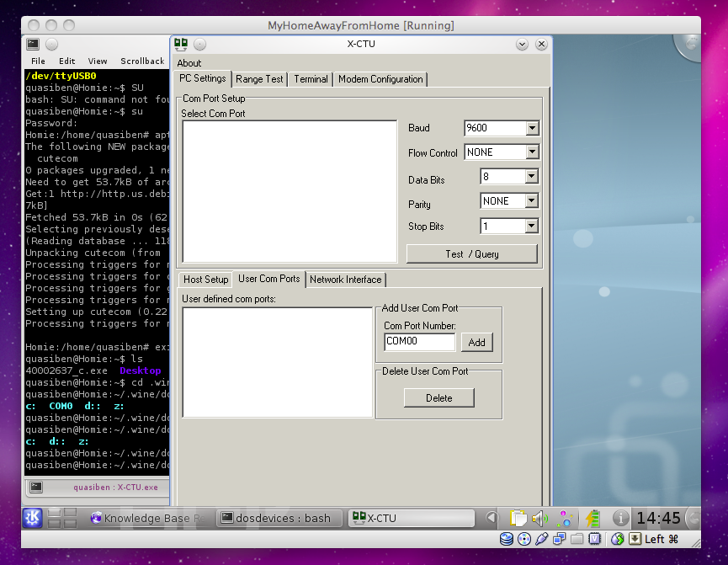Switch to the Host Setup tab
The width and height of the screenshot is (728, 565).
click(205, 280)
